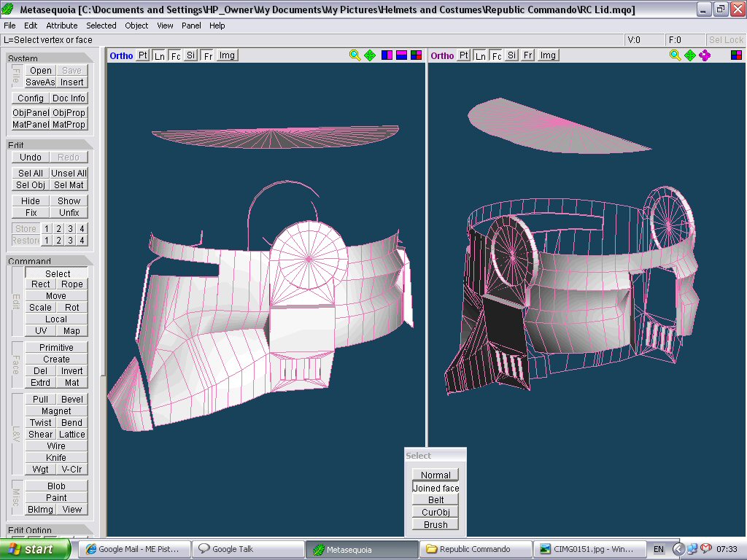Toggle Img display in the left viewport
This screenshot has height=560, width=747.
pyautogui.click(x=227, y=55)
